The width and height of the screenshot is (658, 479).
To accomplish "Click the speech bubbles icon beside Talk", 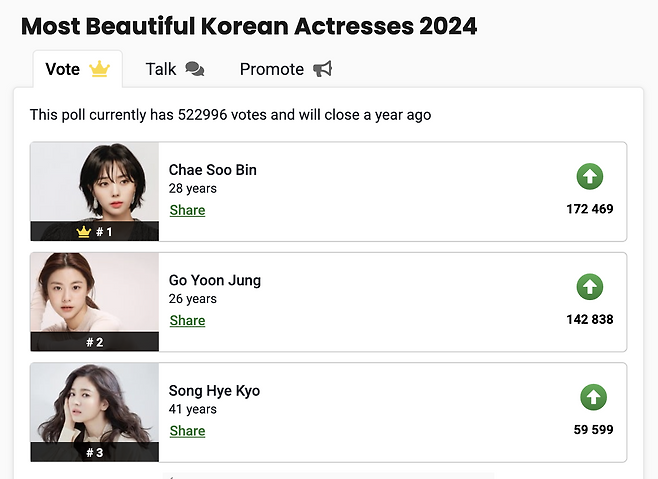I will (195, 69).
